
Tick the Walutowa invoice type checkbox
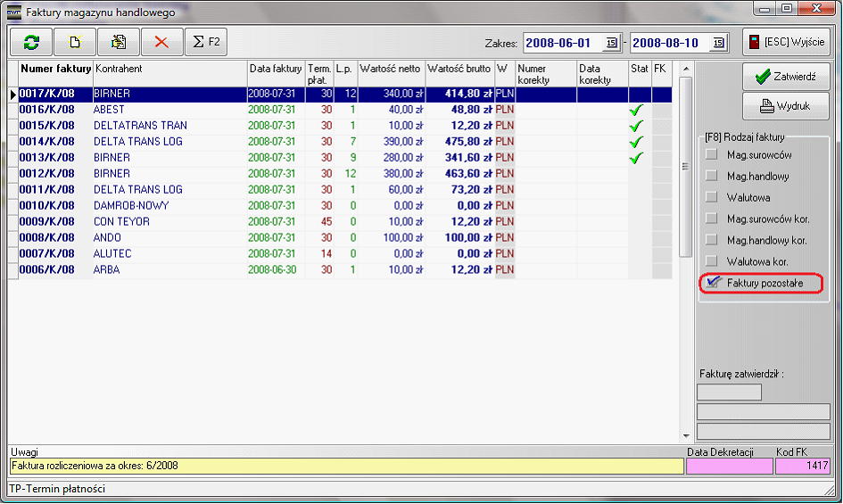(x=712, y=198)
